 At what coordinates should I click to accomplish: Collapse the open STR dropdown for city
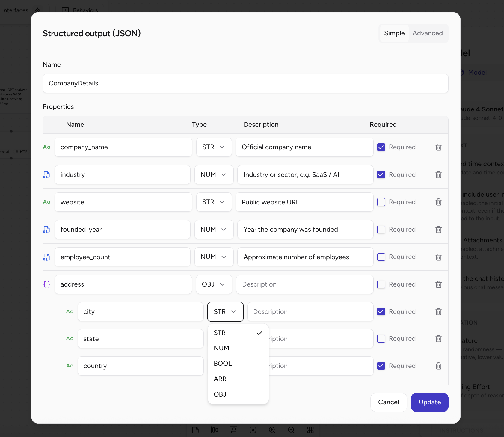225,312
